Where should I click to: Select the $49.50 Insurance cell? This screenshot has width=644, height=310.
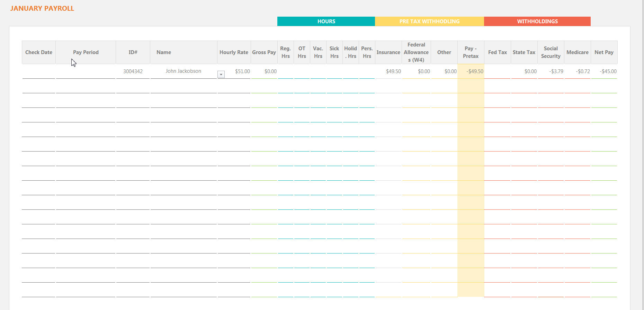pyautogui.click(x=393, y=71)
